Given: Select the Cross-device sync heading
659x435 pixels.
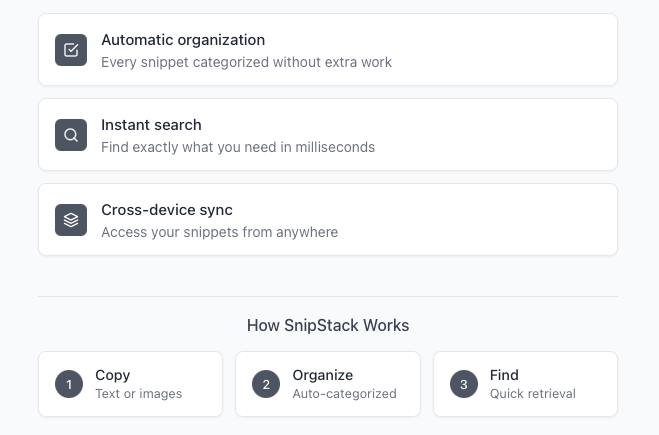Looking at the screenshot, I should [x=167, y=210].
